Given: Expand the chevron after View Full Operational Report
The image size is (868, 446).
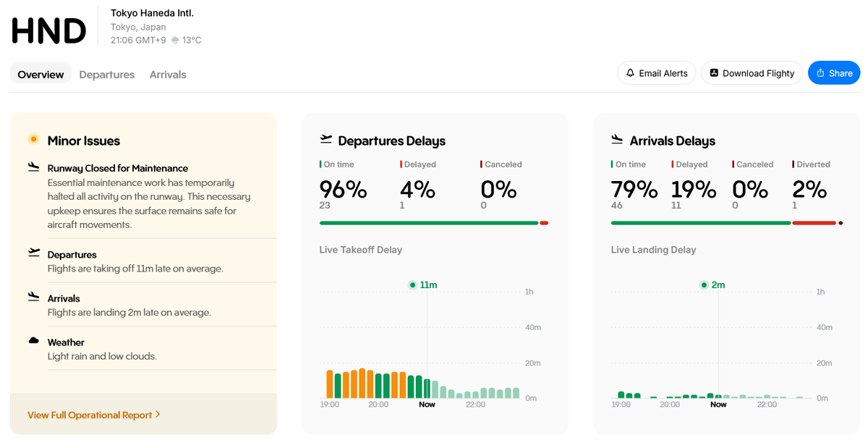Looking at the screenshot, I should [158, 415].
